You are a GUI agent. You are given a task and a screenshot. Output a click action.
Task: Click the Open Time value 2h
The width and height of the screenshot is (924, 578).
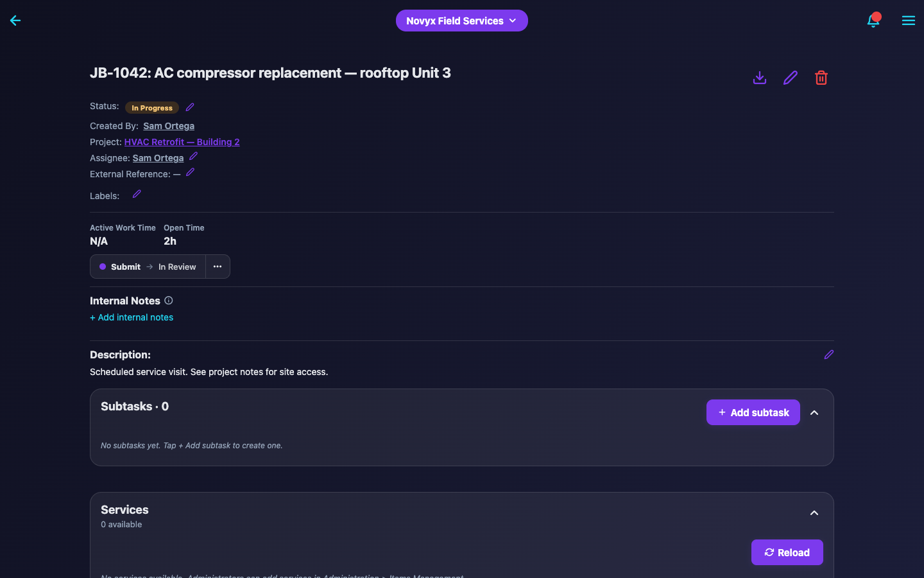170,241
